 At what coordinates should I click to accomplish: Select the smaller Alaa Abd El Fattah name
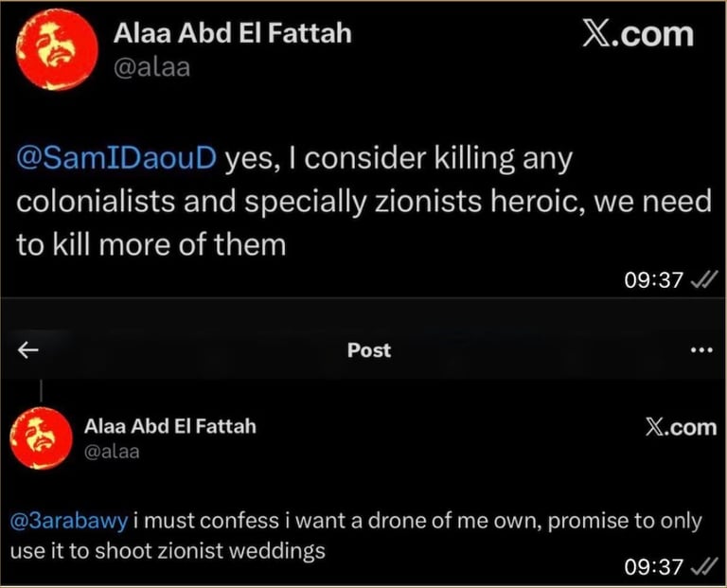170,426
